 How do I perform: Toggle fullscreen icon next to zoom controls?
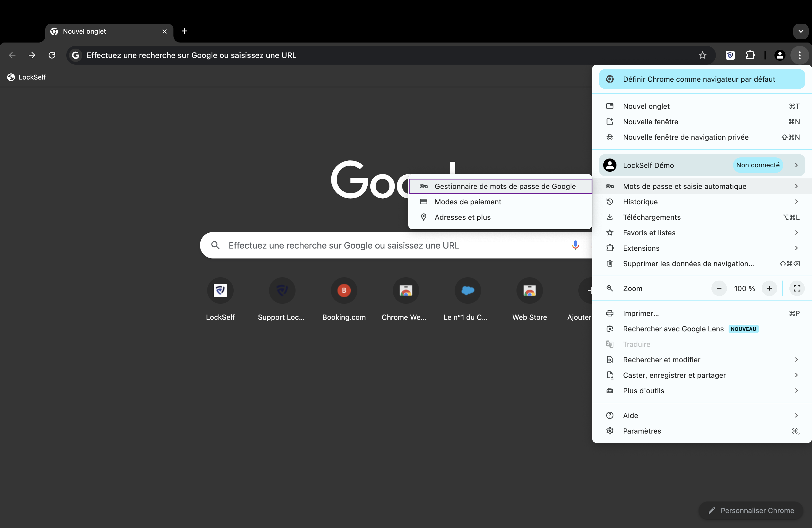797,289
